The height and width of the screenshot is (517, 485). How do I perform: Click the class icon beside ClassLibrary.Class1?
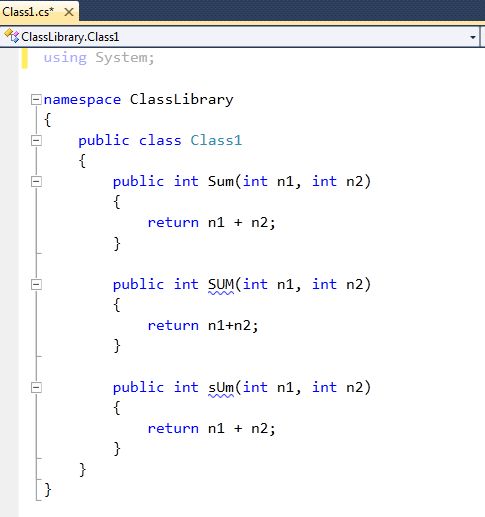coord(12,36)
